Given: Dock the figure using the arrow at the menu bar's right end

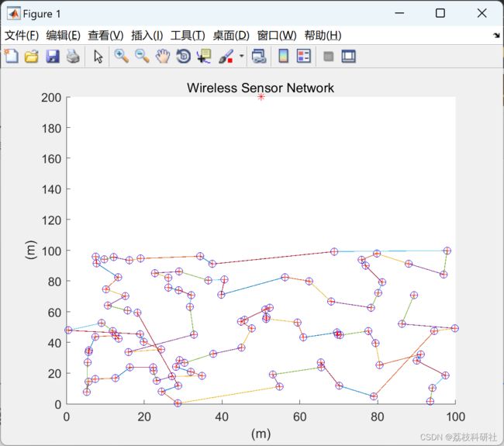Looking at the screenshot, I should point(496,36).
